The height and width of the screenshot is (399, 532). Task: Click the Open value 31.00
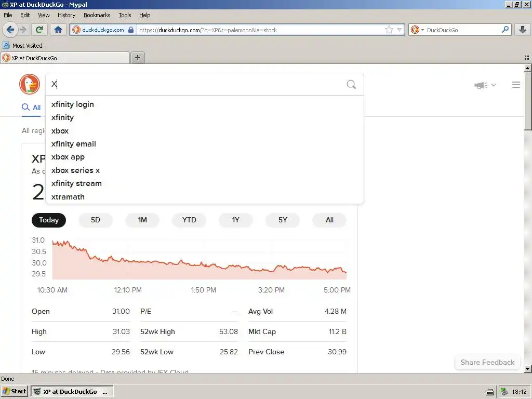pyautogui.click(x=121, y=311)
